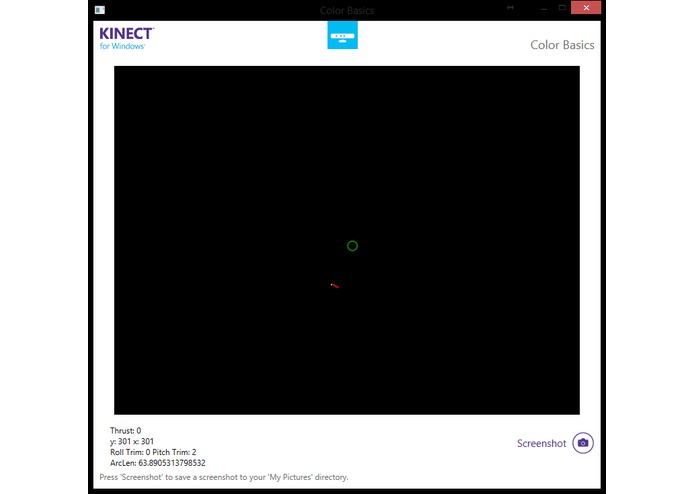The image size is (695, 494).
Task: Click the red tracked line marker
Action: (x=335, y=286)
